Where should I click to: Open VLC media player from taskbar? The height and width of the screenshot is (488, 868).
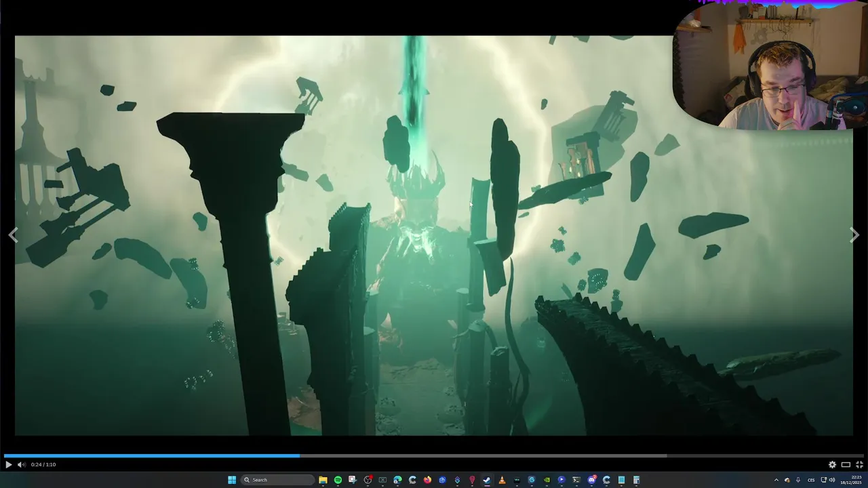(x=502, y=480)
